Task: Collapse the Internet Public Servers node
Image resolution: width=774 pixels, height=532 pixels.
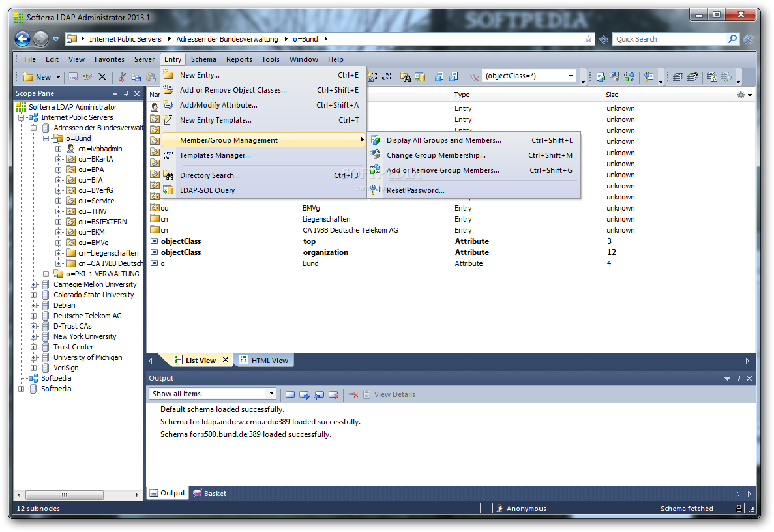Action: point(22,118)
